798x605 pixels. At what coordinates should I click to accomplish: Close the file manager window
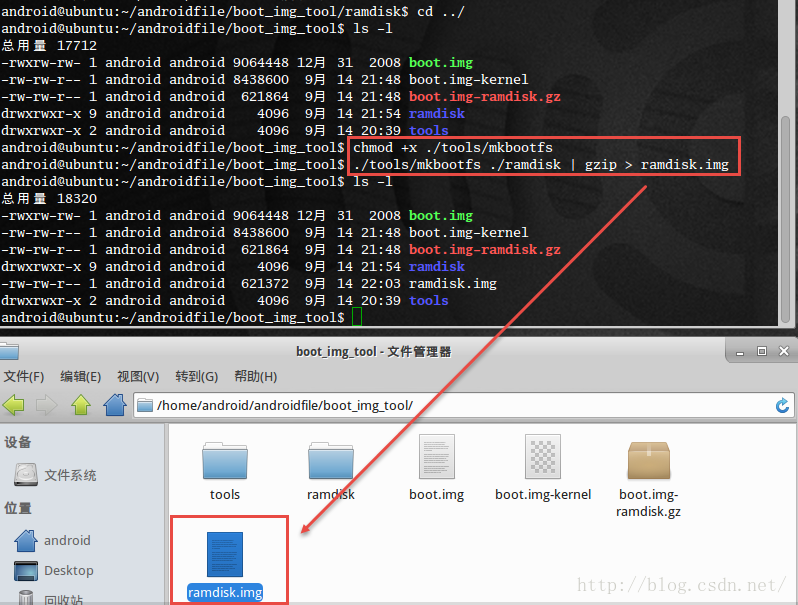click(784, 351)
